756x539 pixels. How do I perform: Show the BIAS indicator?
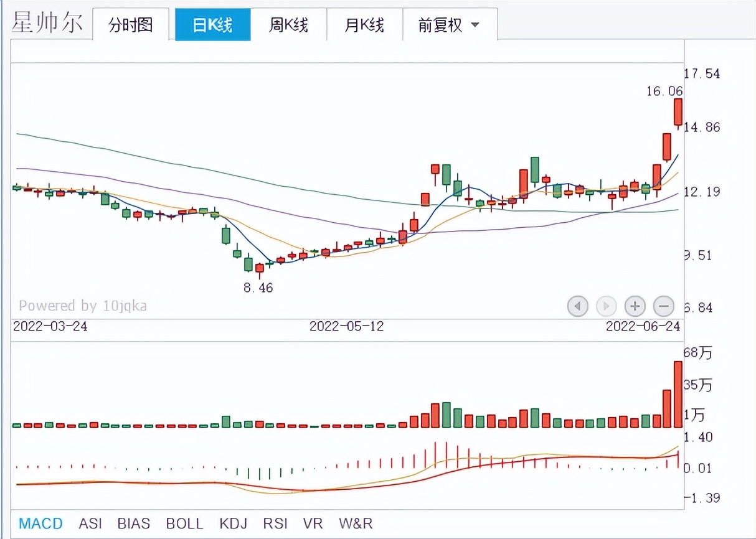tap(134, 523)
